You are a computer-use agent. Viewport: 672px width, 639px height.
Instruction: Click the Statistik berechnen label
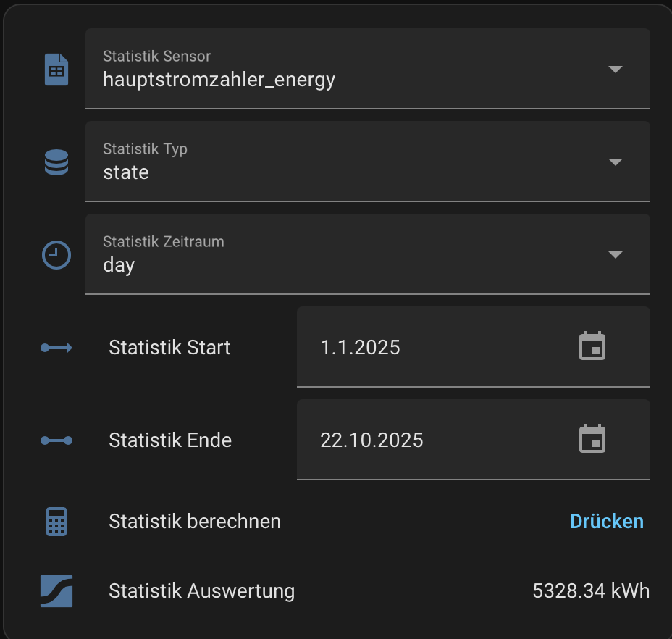pos(194,522)
